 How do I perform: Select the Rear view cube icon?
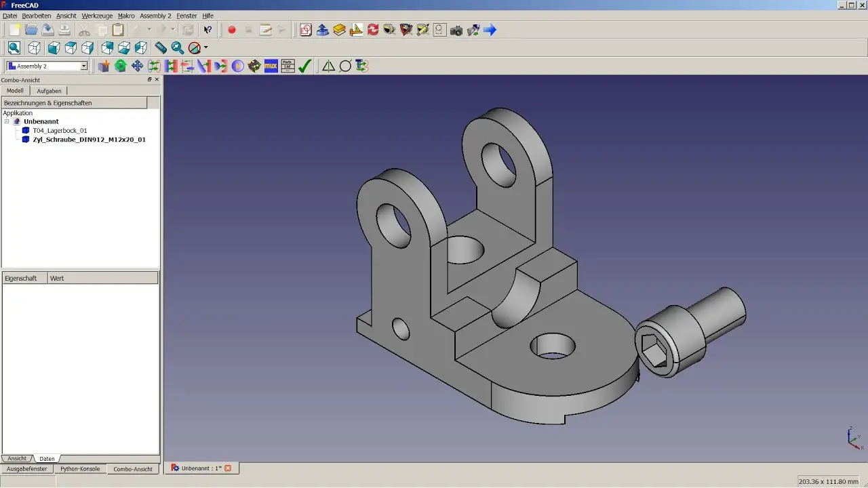pyautogui.click(x=107, y=47)
